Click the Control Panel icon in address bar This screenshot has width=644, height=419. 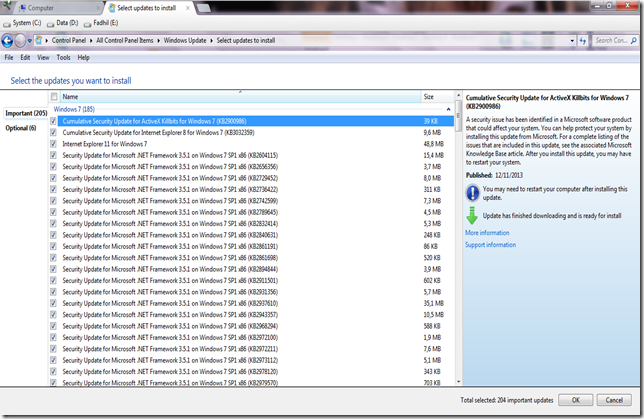(x=39, y=40)
